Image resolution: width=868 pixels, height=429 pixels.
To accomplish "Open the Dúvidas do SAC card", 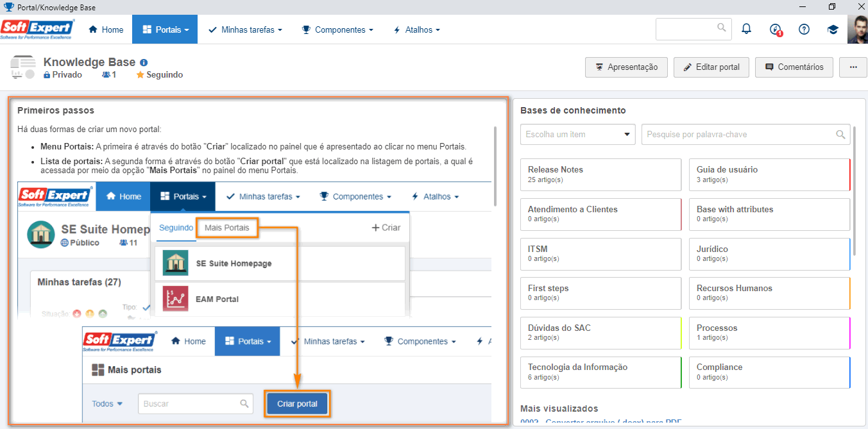I will (600, 333).
